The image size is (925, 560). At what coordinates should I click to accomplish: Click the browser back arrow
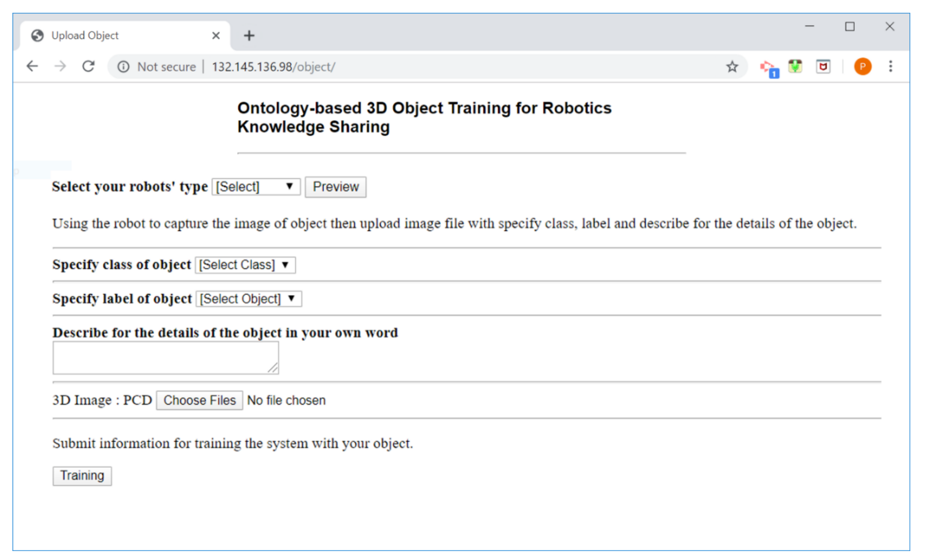click(32, 66)
